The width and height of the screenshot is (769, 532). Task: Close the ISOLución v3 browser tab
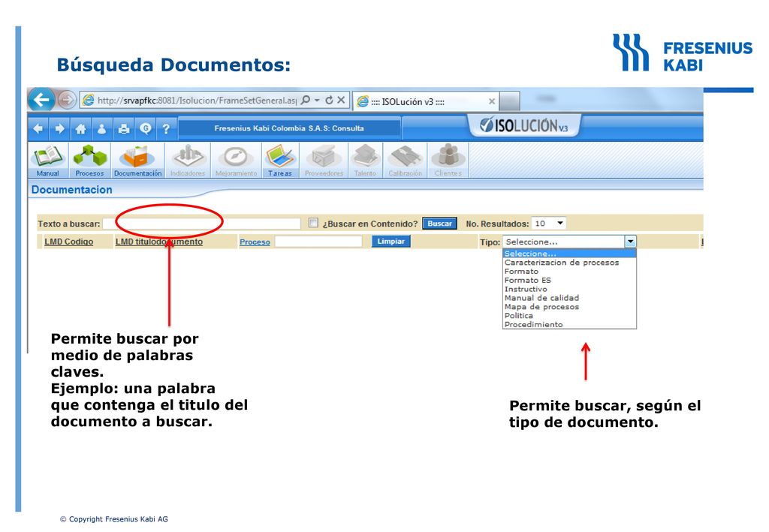[491, 101]
